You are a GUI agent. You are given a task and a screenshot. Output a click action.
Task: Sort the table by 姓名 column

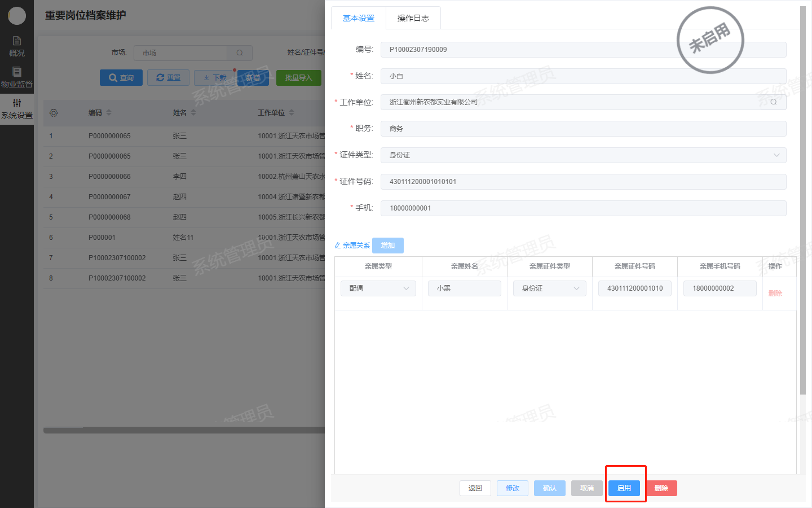(x=193, y=113)
